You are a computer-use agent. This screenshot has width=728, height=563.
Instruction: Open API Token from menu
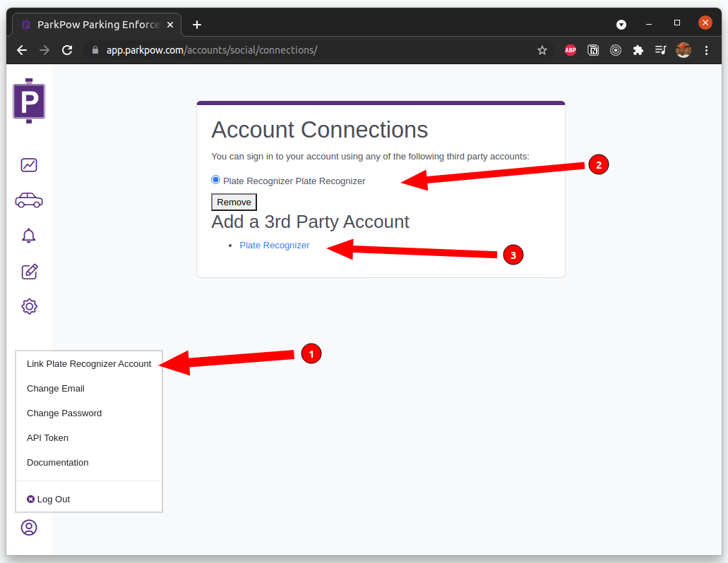pos(47,438)
